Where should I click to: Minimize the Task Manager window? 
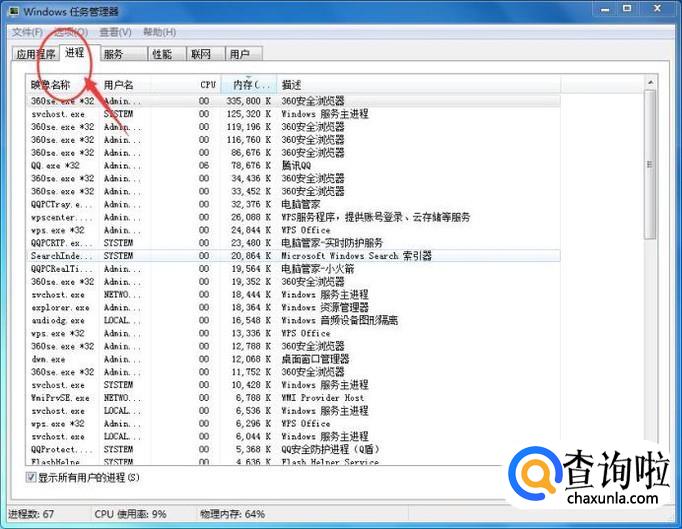click(x=605, y=9)
